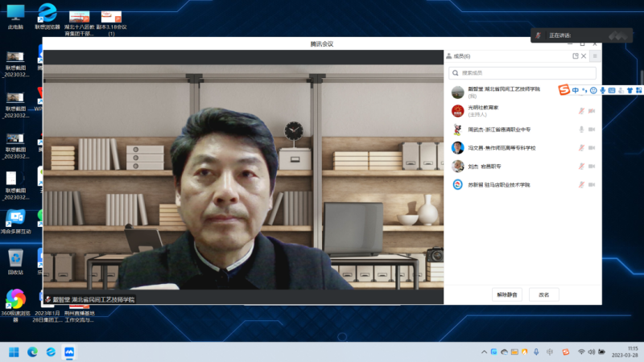644x362 pixels.
Task: Open the topmost 联想截图 file on the desktop
Action: pos(15,64)
